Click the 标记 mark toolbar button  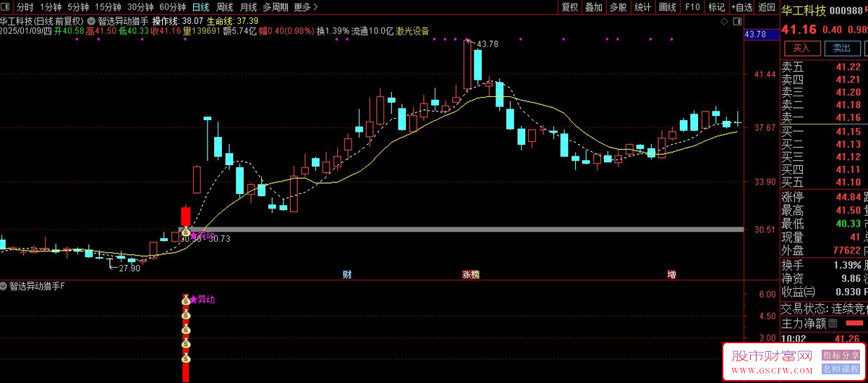(x=716, y=7)
